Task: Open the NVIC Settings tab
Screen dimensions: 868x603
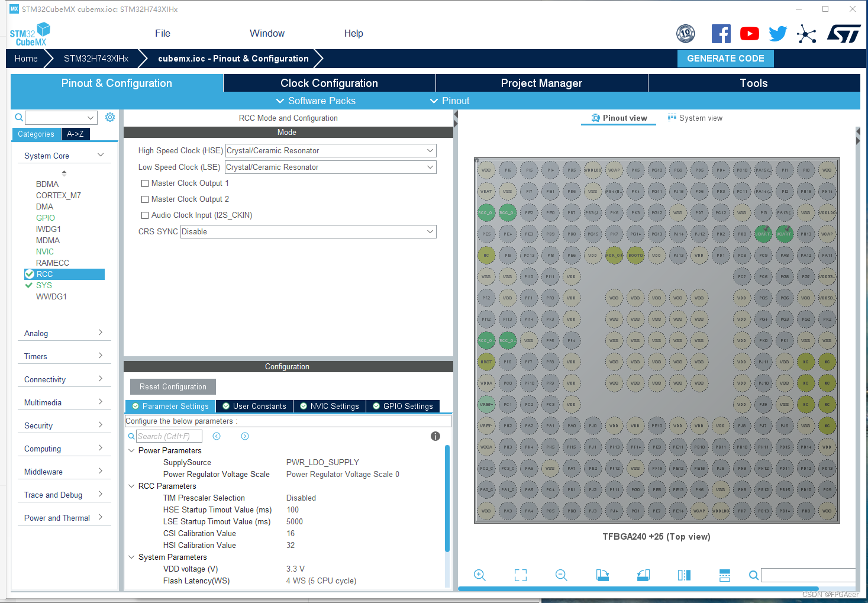Action: (330, 407)
